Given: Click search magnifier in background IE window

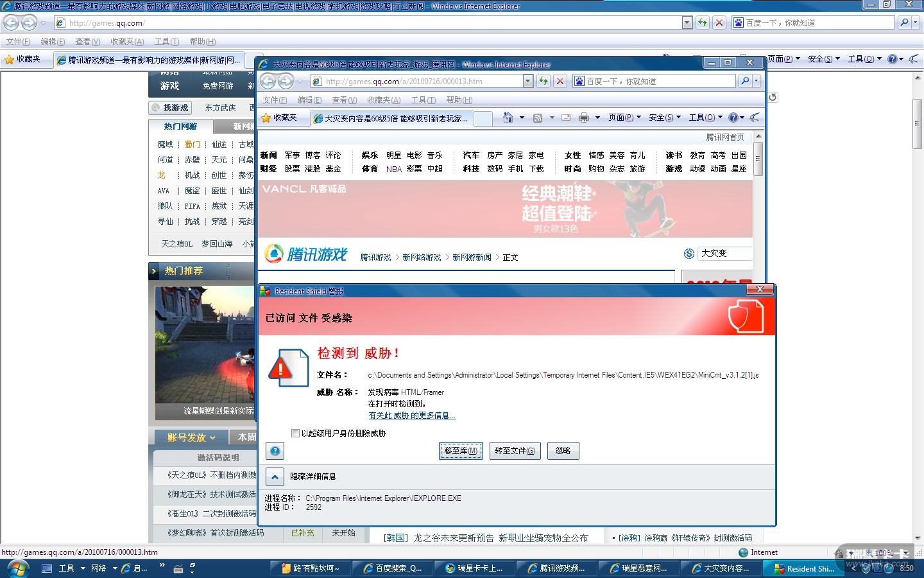Looking at the screenshot, I should tap(903, 22).
